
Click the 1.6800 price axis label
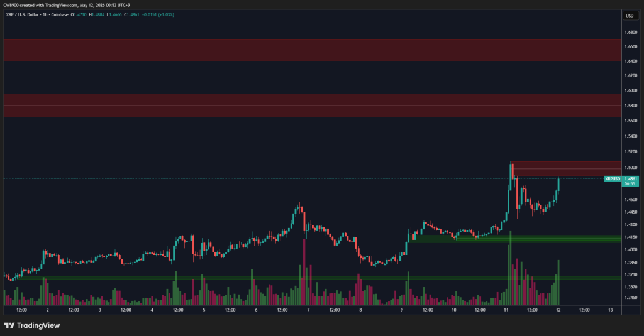[x=631, y=32]
